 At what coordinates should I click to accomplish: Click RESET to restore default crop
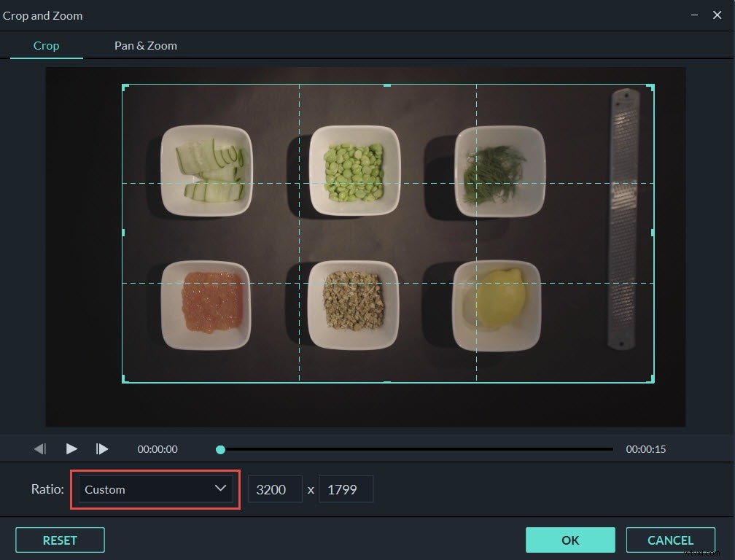[59, 540]
